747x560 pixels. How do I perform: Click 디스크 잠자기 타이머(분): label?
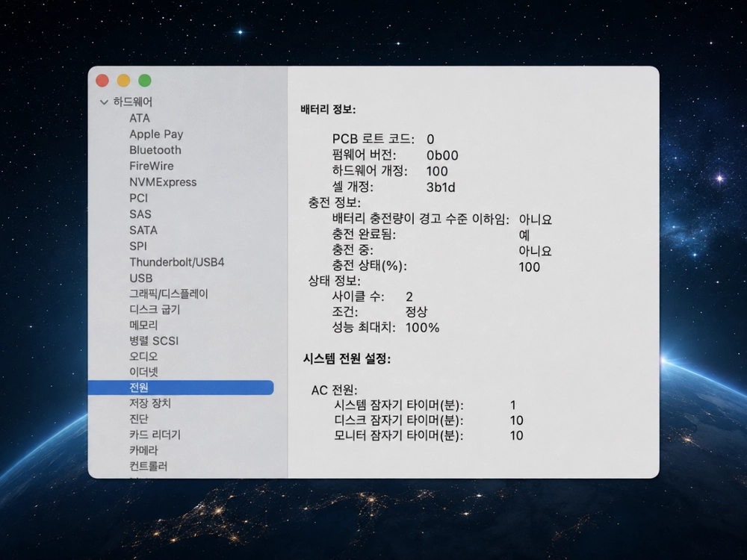tap(399, 420)
